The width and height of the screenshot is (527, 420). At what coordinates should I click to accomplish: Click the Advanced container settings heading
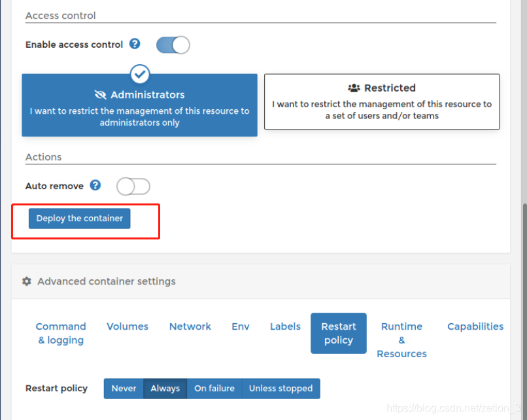(106, 281)
